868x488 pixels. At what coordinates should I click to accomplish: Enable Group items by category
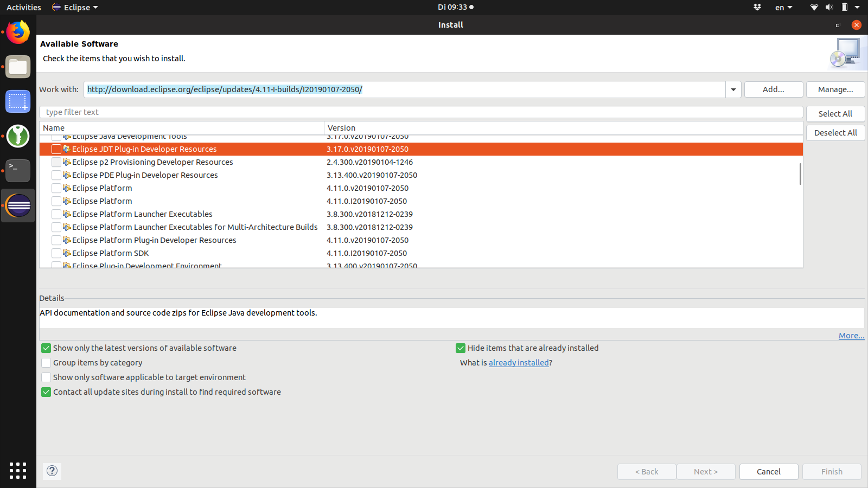click(46, 363)
